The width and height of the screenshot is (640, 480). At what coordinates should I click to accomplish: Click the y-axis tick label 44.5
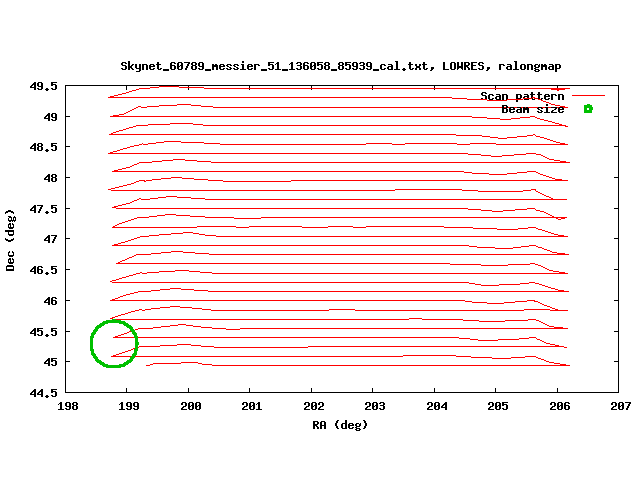coord(44,393)
